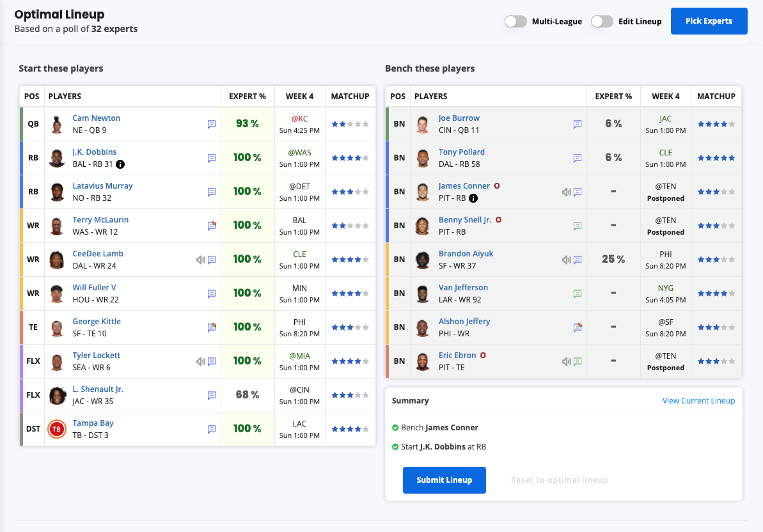The image size is (763, 532).
Task: Open the notes icon for Tyler Lockett
Action: pyautogui.click(x=212, y=361)
